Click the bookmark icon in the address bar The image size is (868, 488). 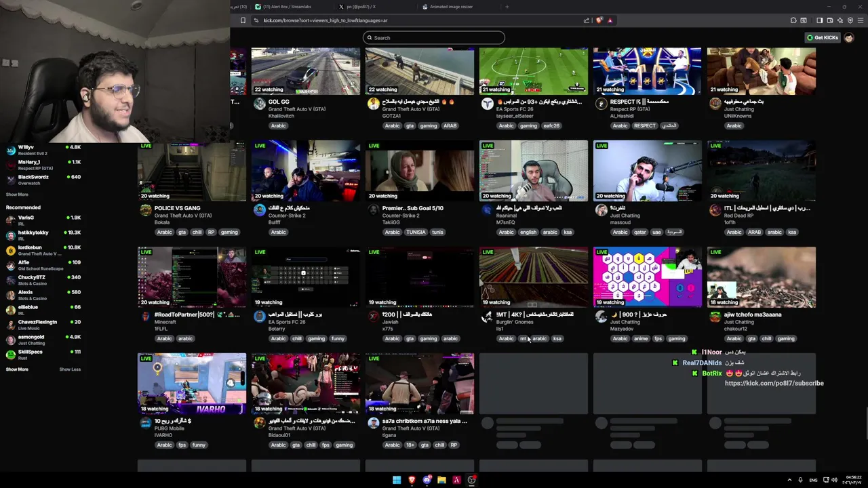tap(243, 20)
